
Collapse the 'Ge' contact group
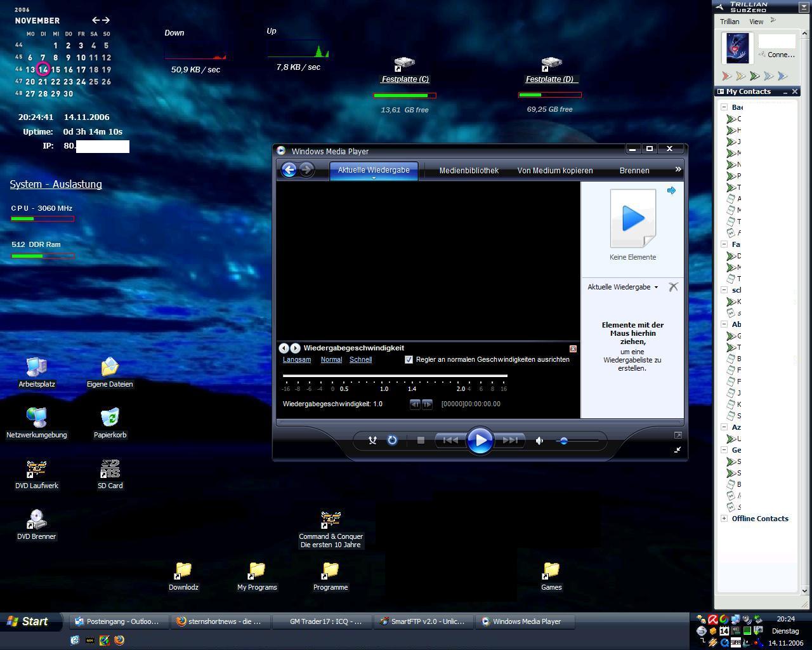click(724, 450)
